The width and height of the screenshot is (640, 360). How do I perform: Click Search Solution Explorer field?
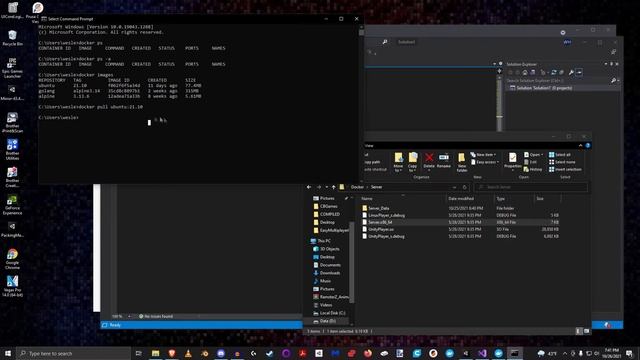[560, 80]
